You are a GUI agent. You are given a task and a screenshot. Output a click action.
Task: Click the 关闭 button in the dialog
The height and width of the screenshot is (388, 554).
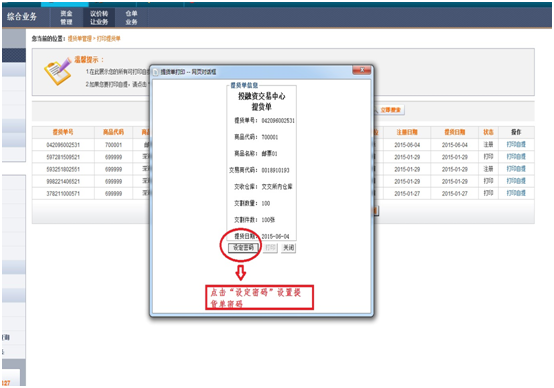pyautogui.click(x=288, y=248)
